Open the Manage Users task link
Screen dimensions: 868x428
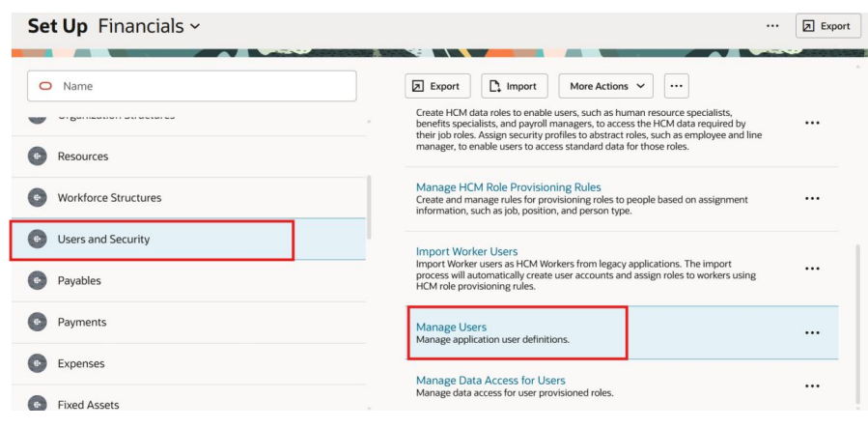click(x=451, y=328)
